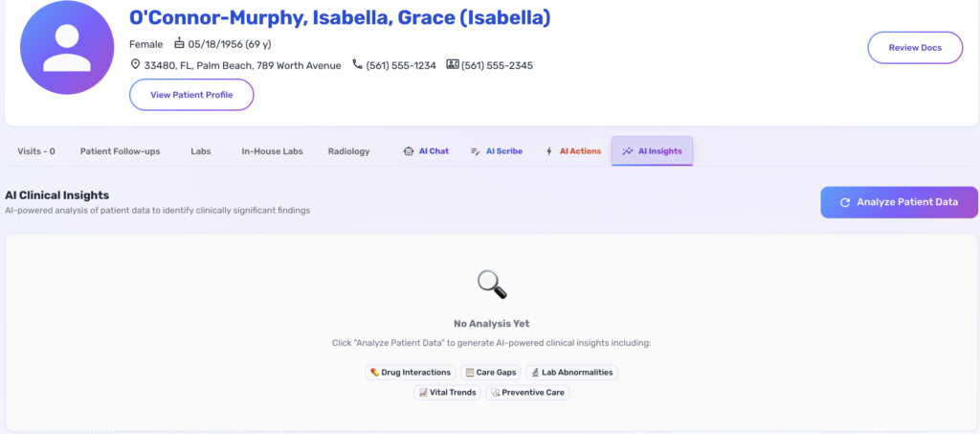The image size is (980, 434).
Task: Click the refresh icon on Analyze button
Action: click(845, 202)
